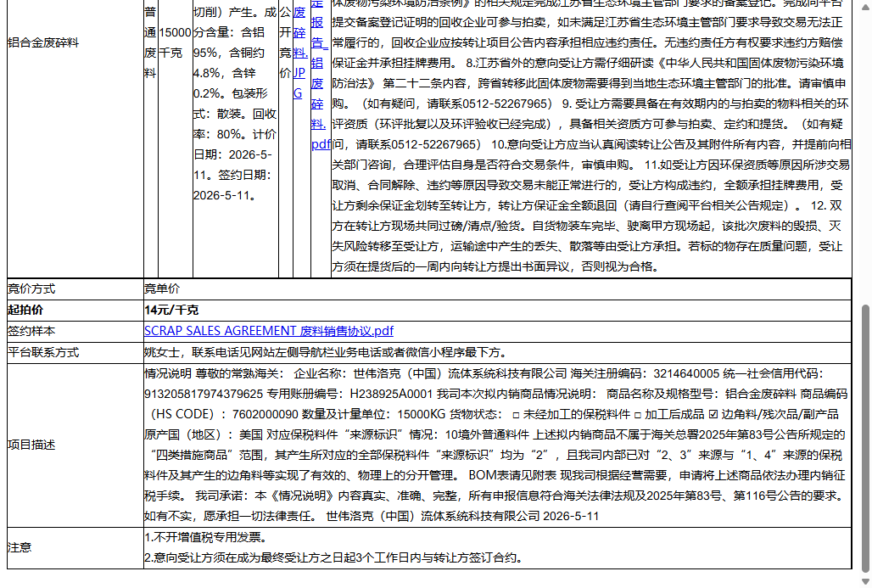The height and width of the screenshot is (588, 872).
Task: Click the page's vertical scrollbar thumb
Action: coord(864,439)
